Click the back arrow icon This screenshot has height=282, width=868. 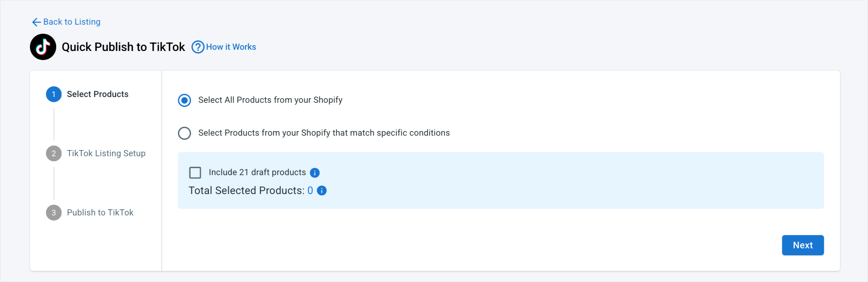[36, 22]
